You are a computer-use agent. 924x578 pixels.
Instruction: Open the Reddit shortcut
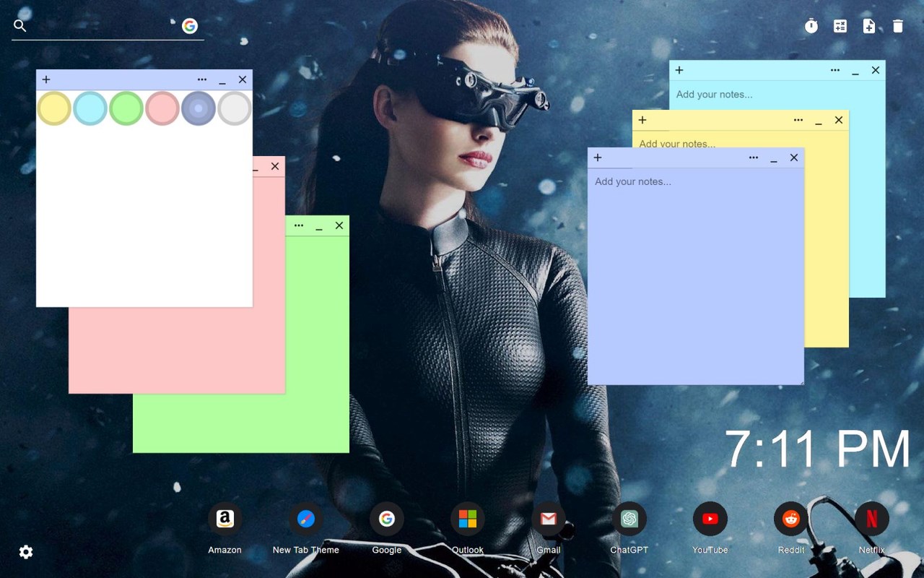tap(791, 519)
